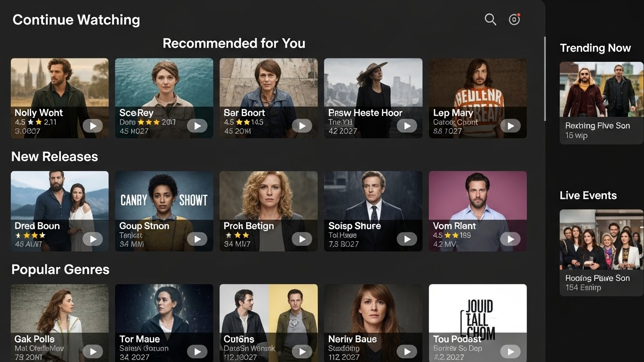Click the vertical scrollbar beside Recommended row
Image resolution: width=644 pixels, height=362 pixels.
coord(545,79)
